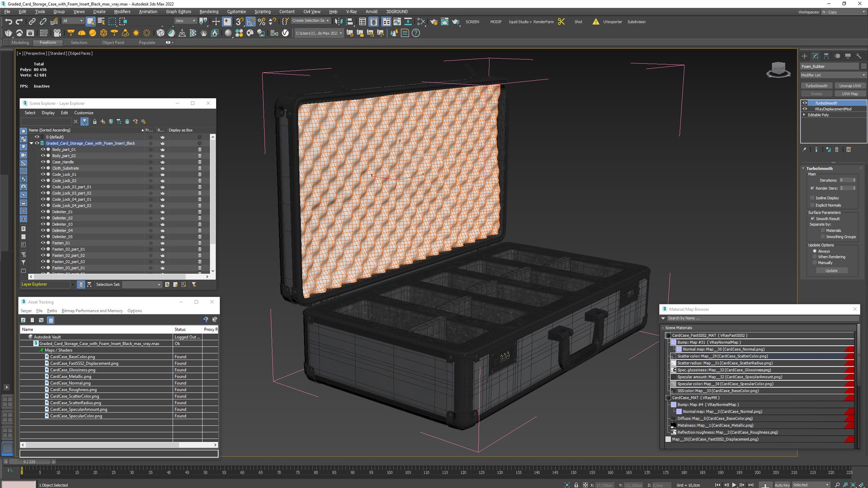Open the Material Editor sphere icon
Screen dimensions: 868x488
[228, 33]
